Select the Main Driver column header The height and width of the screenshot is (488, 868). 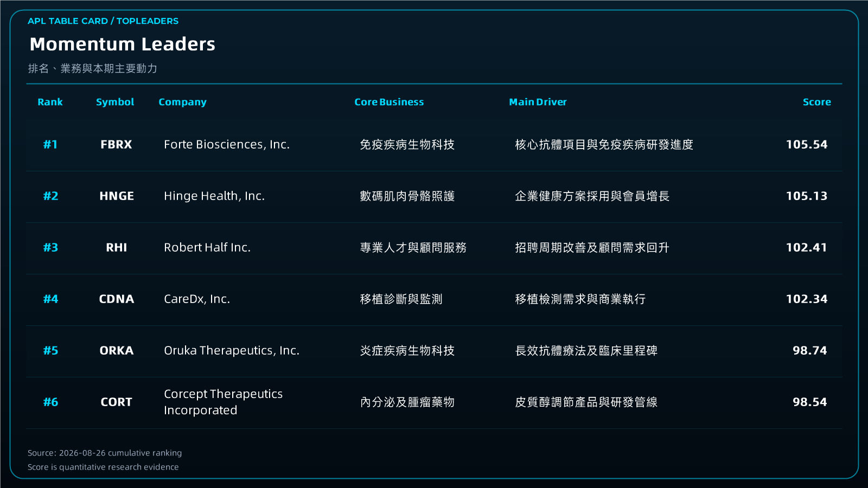click(538, 102)
